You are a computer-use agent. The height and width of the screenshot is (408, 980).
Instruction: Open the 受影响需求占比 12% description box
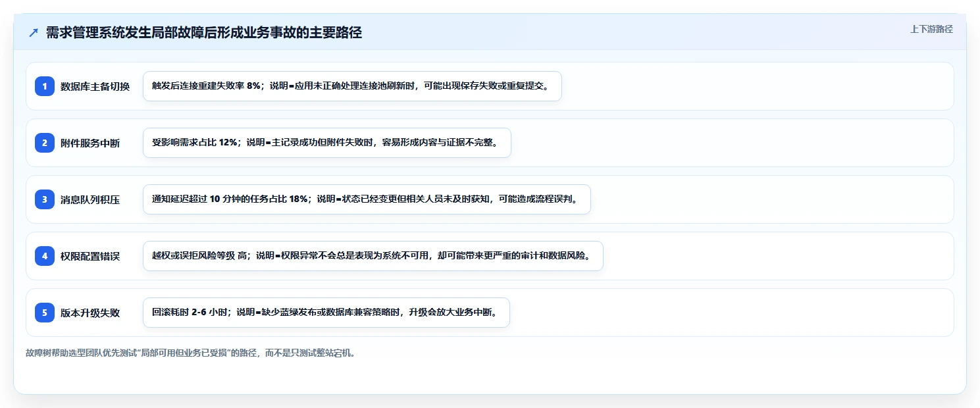[327, 143]
